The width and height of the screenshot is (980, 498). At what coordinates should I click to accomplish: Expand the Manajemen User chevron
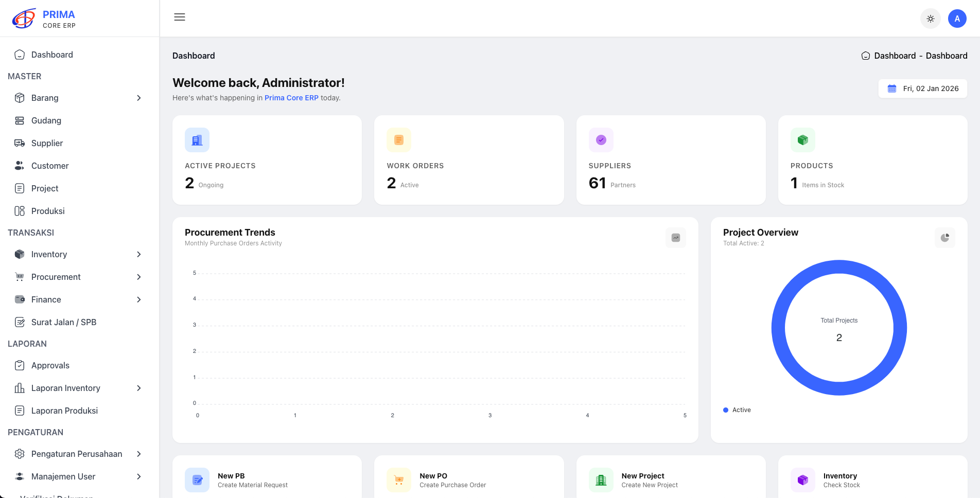[x=139, y=476]
